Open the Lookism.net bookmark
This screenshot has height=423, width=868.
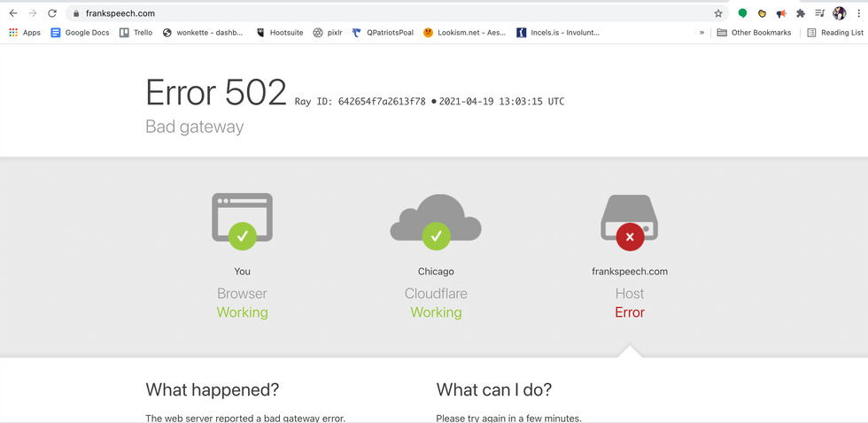(x=464, y=33)
